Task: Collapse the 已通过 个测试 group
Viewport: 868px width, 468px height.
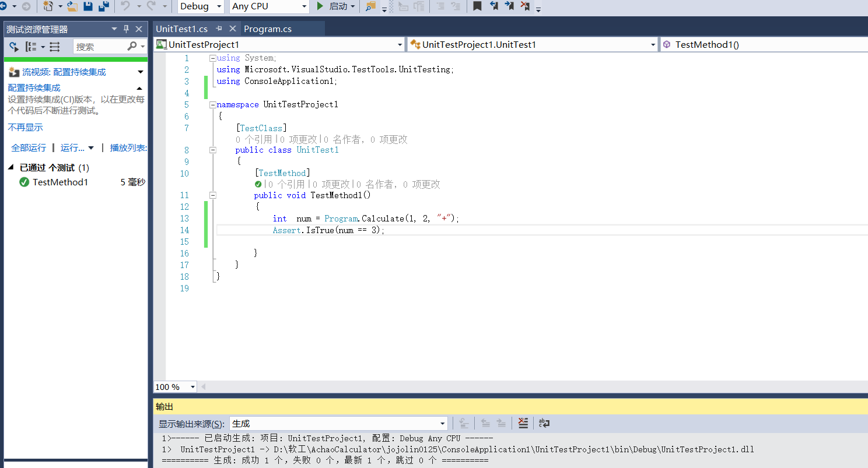Action: click(11, 167)
